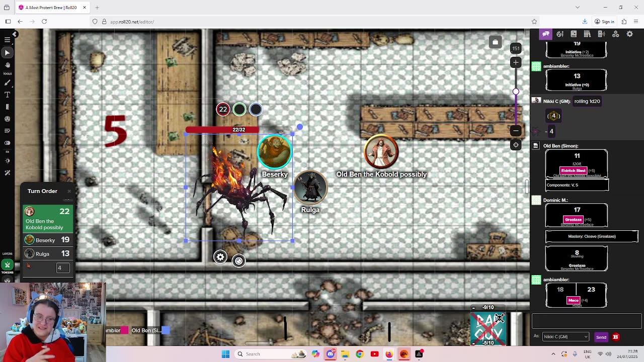Click into the chat message input box

pyautogui.click(x=587, y=321)
